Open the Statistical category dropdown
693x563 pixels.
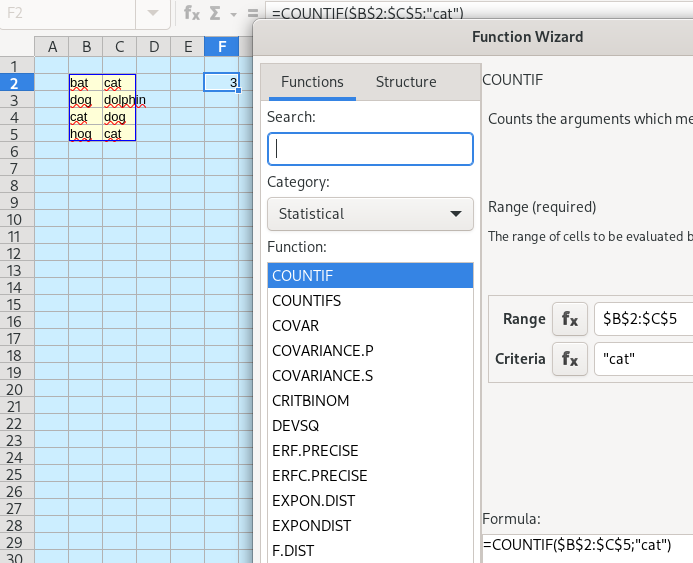(370, 214)
